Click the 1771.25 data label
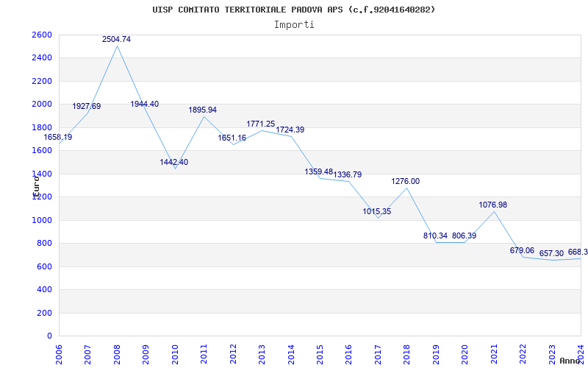The height and width of the screenshot is (368, 588). 261,124
